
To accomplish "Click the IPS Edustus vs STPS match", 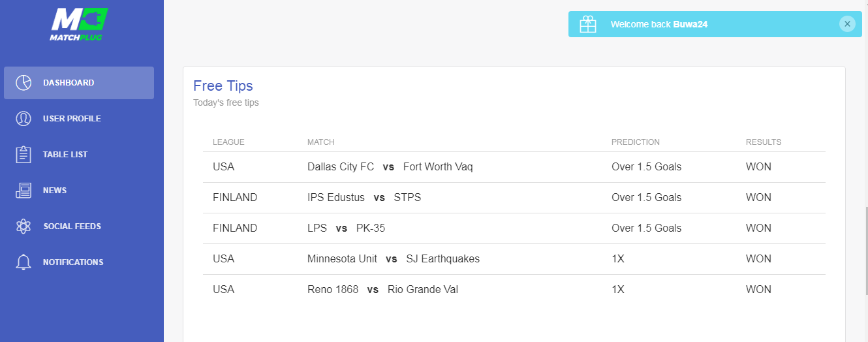I will coord(364,198).
